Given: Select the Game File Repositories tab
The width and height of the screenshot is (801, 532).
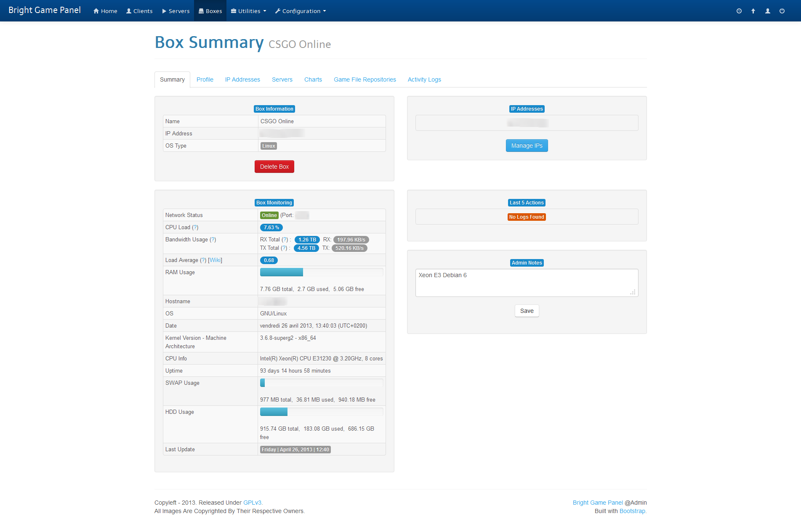Looking at the screenshot, I should (365, 79).
